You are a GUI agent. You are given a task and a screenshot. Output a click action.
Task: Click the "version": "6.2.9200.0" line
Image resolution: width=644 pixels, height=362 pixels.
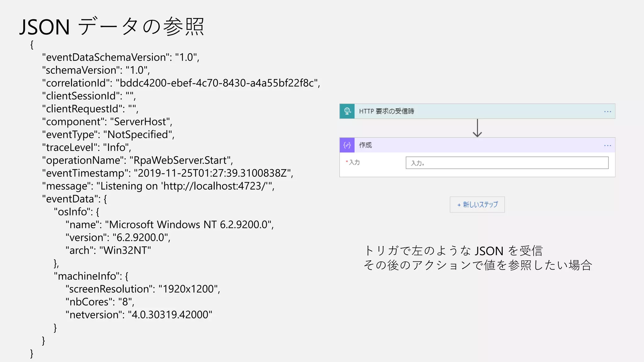point(118,238)
